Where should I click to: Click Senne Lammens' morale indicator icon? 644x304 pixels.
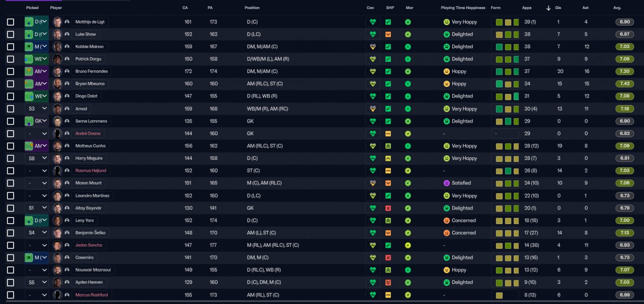click(408, 121)
